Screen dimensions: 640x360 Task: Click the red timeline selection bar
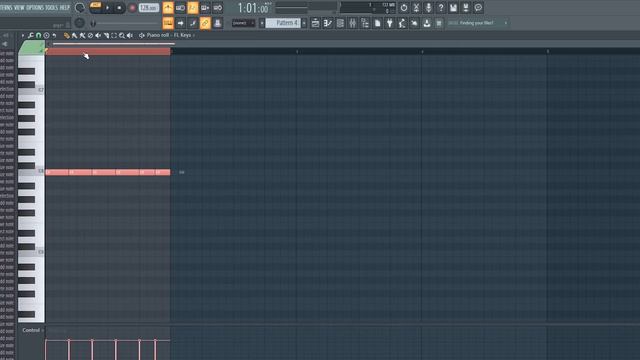click(x=108, y=51)
